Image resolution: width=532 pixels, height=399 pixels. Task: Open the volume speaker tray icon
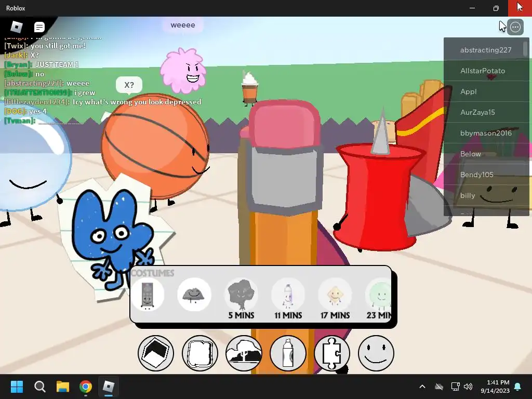468,387
